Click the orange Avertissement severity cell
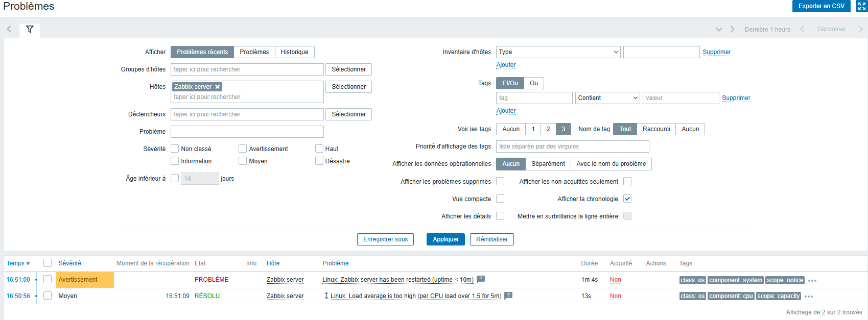868x320 pixels. [x=85, y=280]
